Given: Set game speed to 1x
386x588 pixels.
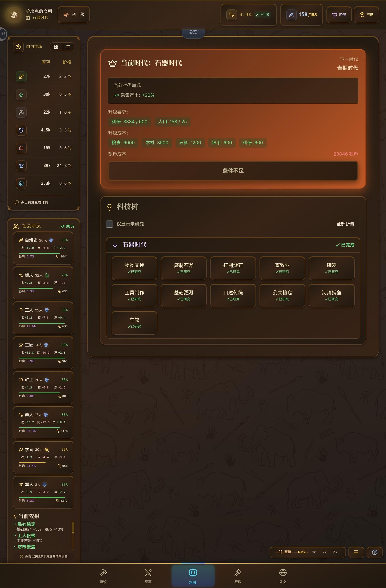Looking at the screenshot, I should [x=314, y=552].
